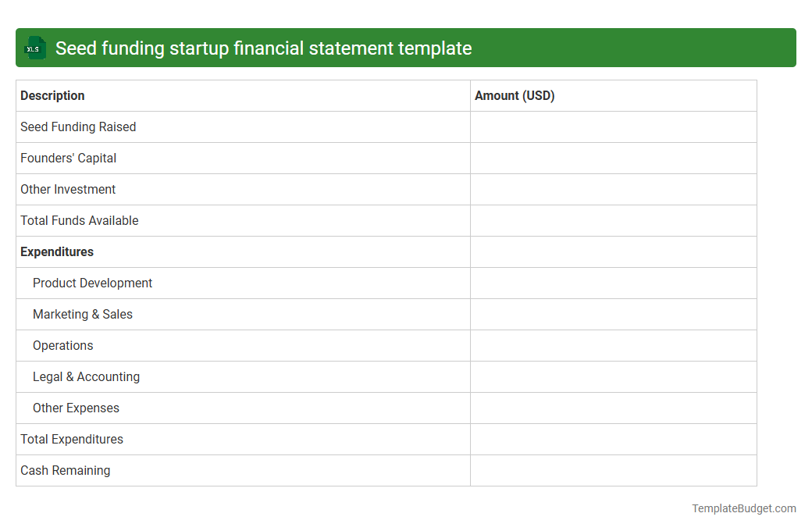Viewport: 812px width, 531px height.
Task: Open the TemplateBudget.com link
Action: tap(743, 508)
